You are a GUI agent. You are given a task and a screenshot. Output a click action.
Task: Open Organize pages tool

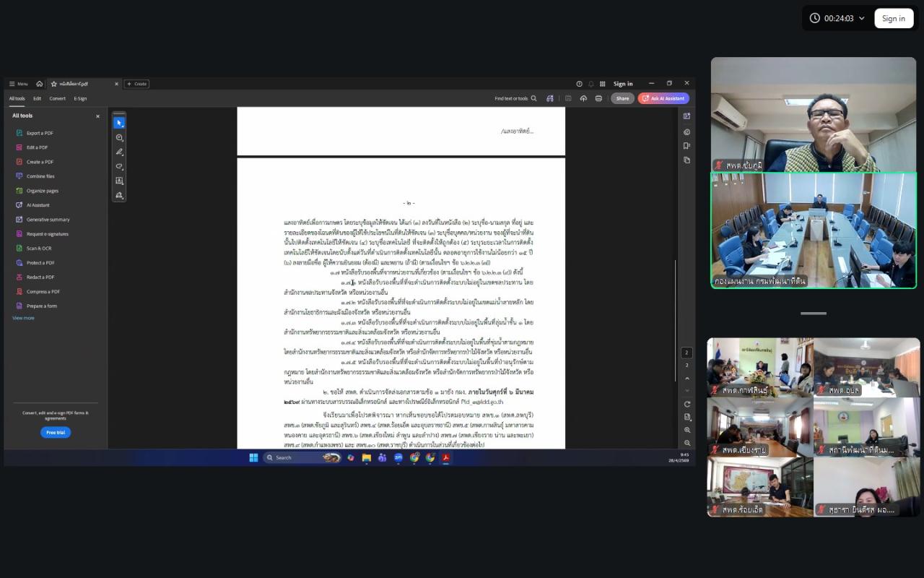point(37,191)
